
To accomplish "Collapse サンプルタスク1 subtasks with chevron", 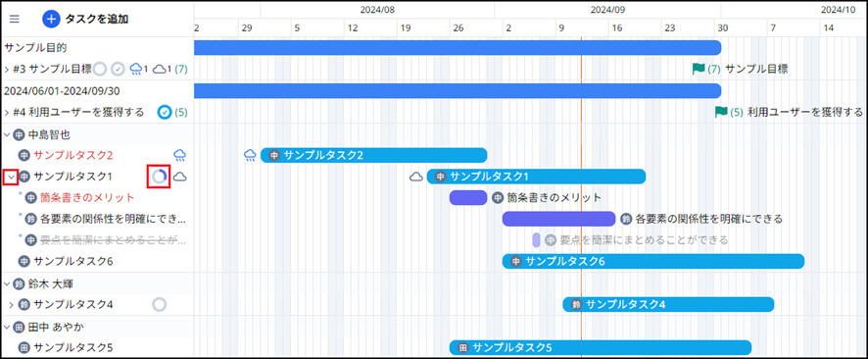I will [11, 177].
